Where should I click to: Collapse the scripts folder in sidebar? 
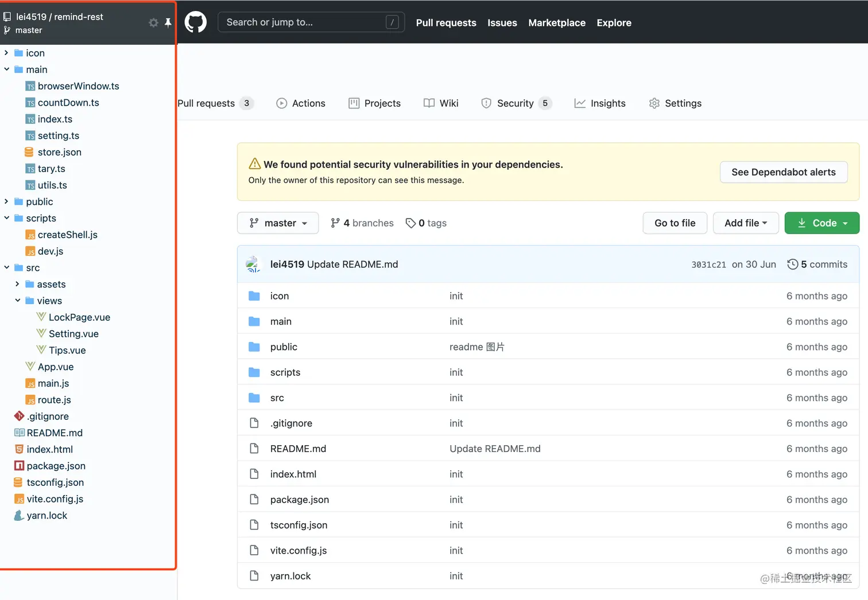[6, 218]
